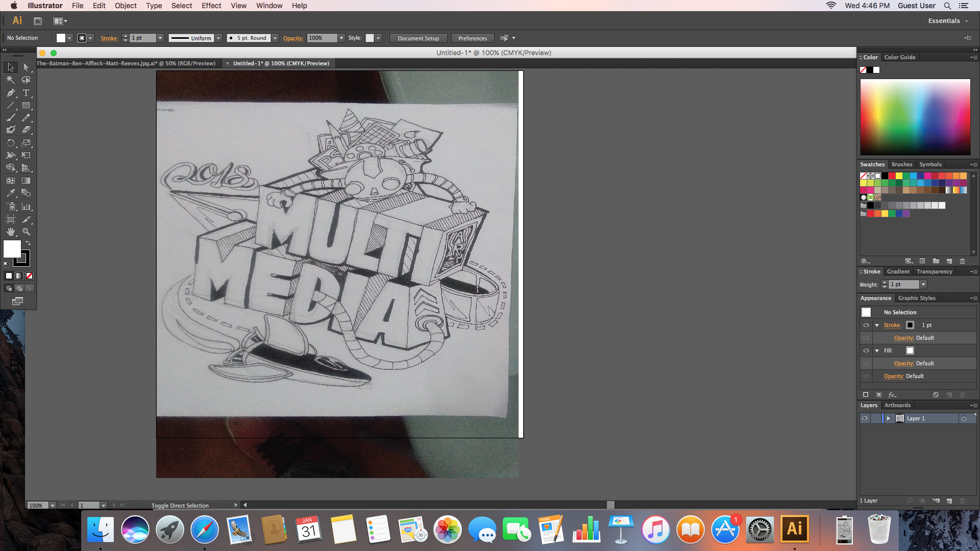Click the Stroke Weight field in Stroke panel
Image resolution: width=980 pixels, height=551 pixels.
point(904,285)
